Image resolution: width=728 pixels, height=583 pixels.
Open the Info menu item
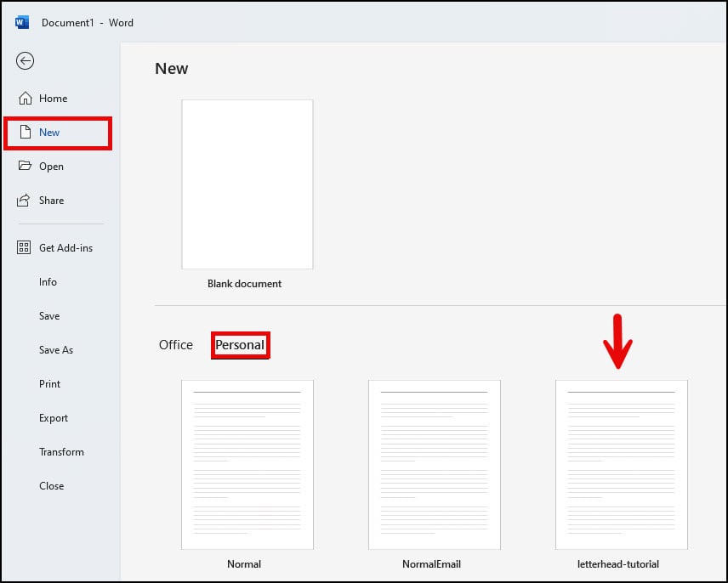pyautogui.click(x=48, y=282)
